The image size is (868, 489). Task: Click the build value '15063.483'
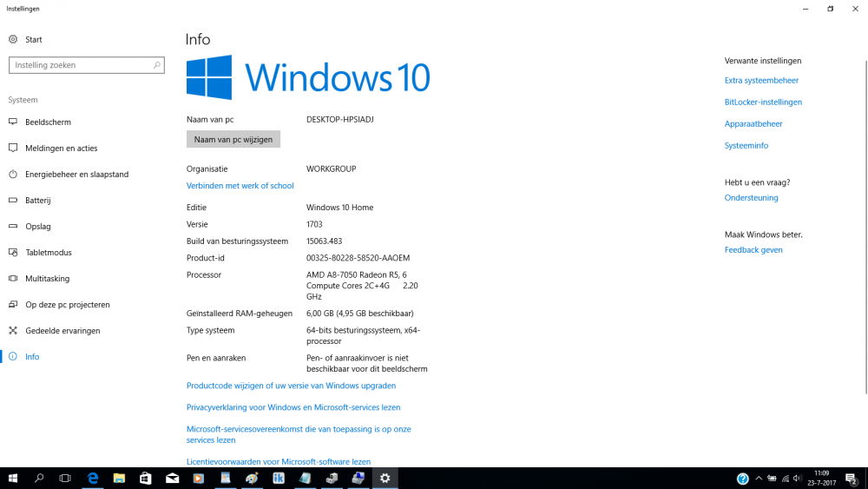325,241
